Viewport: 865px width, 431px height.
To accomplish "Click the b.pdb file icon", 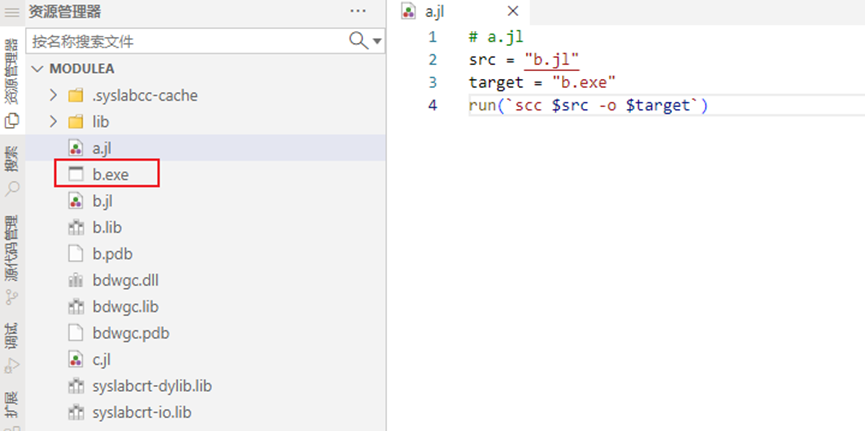I will coord(76,254).
